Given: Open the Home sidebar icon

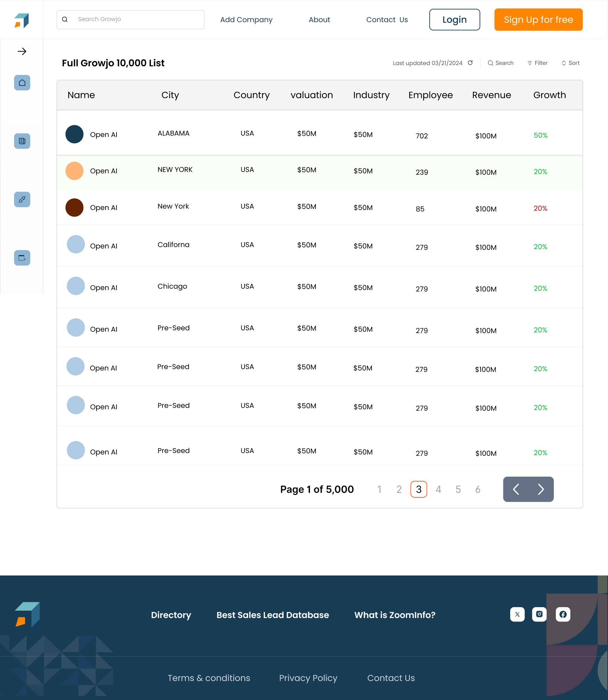Looking at the screenshot, I should pyautogui.click(x=22, y=83).
